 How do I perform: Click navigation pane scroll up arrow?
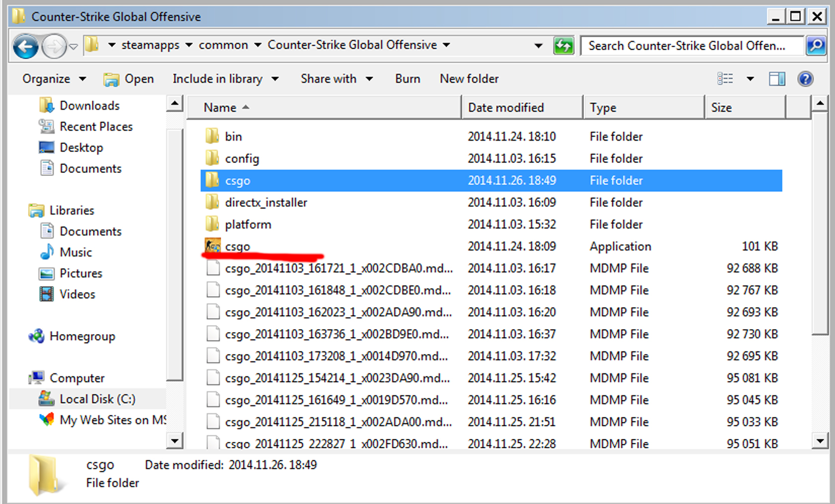[174, 104]
